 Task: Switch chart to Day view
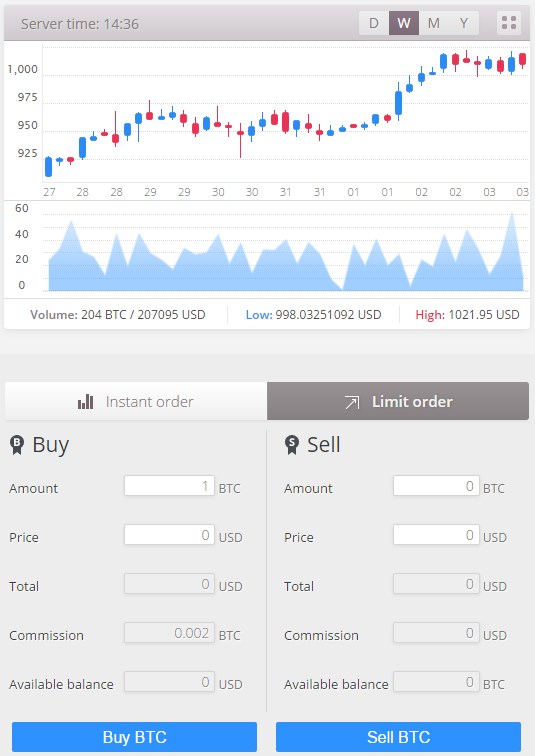374,23
